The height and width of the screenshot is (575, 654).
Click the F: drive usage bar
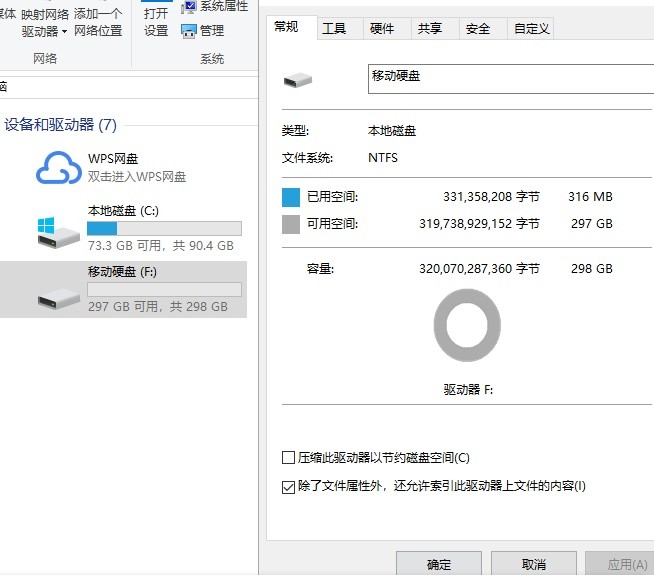click(164, 289)
